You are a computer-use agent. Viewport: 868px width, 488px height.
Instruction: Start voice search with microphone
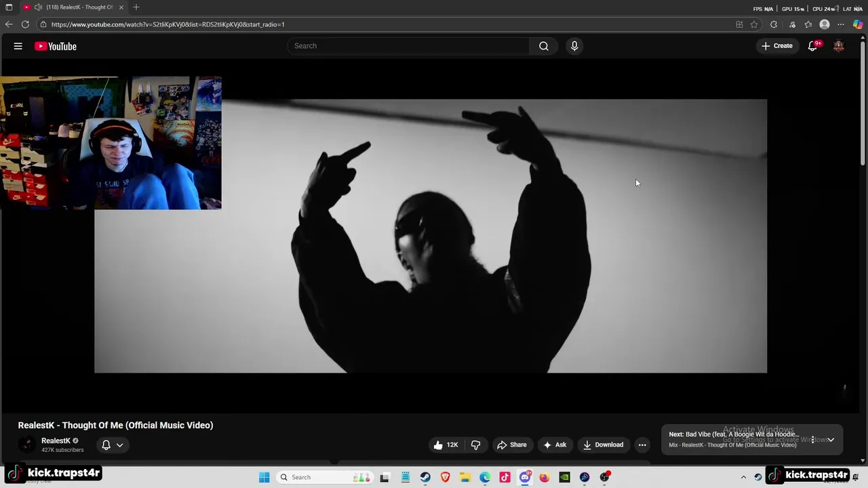[x=574, y=46]
